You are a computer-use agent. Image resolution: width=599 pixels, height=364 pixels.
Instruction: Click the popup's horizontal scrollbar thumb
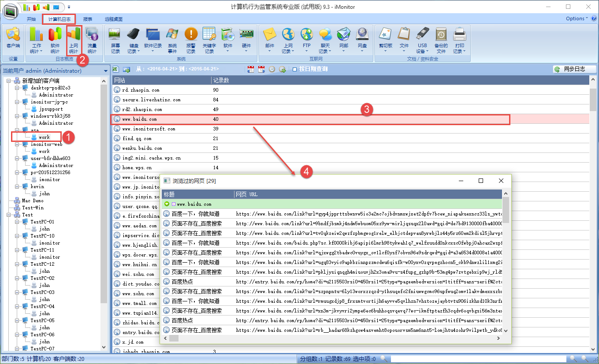(x=174, y=338)
